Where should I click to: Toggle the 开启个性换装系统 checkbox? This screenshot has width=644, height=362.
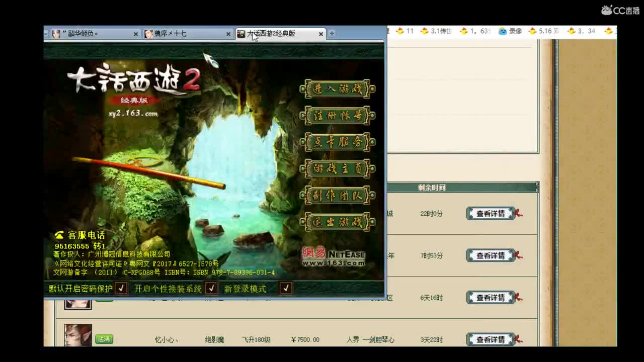coord(211,288)
